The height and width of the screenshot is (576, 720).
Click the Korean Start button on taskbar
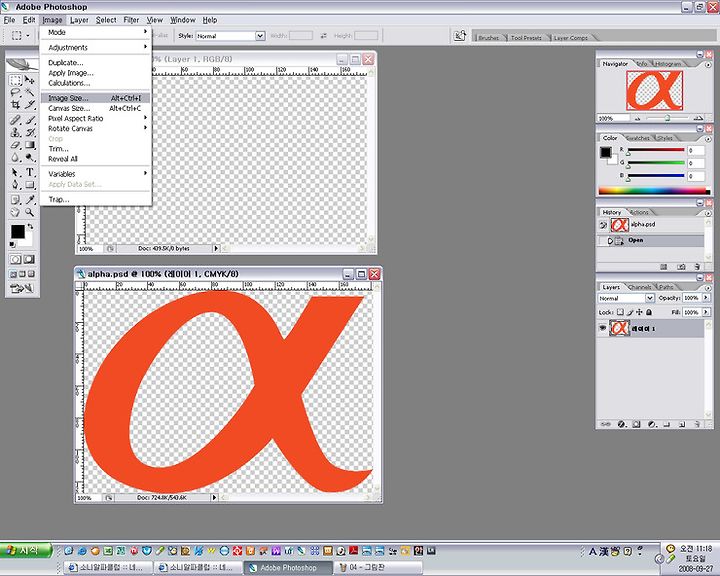(x=26, y=550)
